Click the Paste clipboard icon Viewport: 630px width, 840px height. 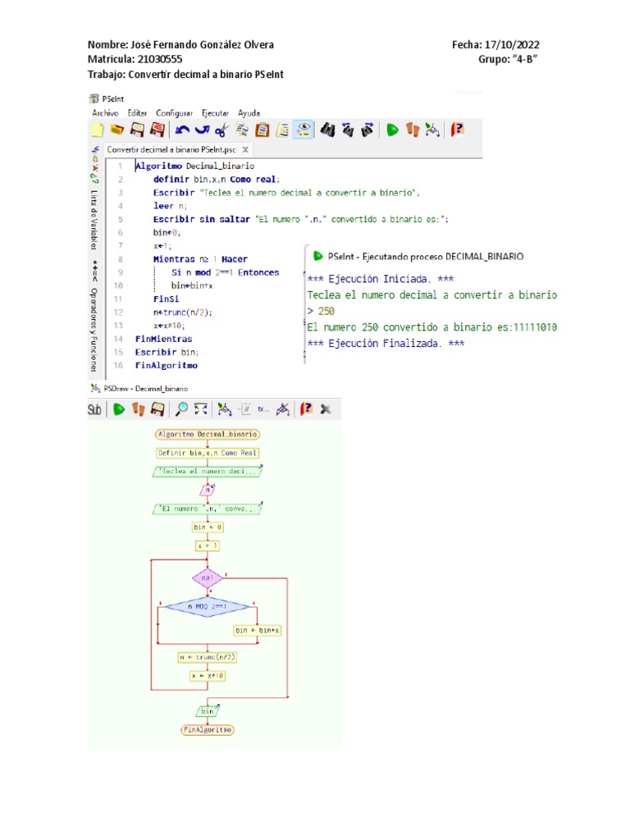pos(262,130)
